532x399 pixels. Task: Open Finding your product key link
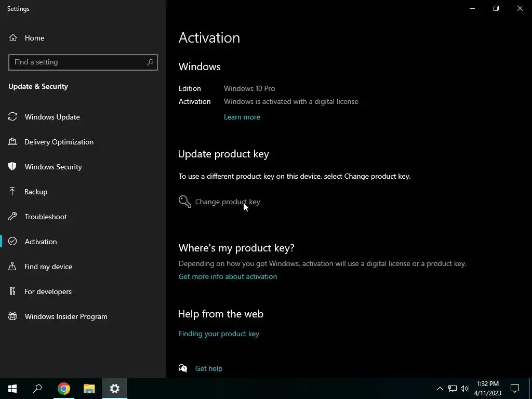pos(219,334)
